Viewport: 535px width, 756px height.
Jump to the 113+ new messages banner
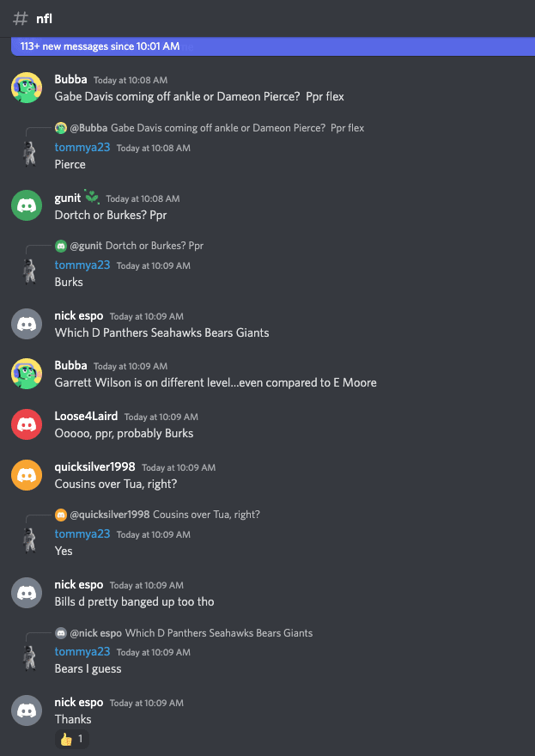(273, 46)
